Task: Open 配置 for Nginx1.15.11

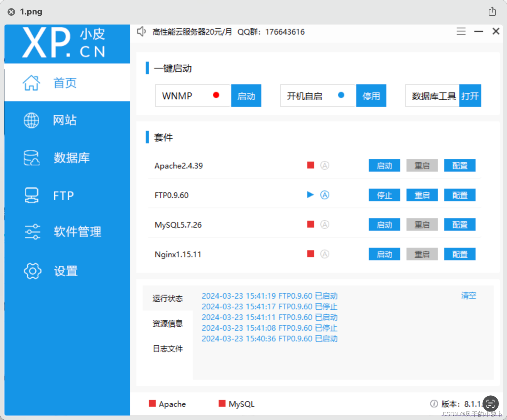Action: click(x=460, y=254)
